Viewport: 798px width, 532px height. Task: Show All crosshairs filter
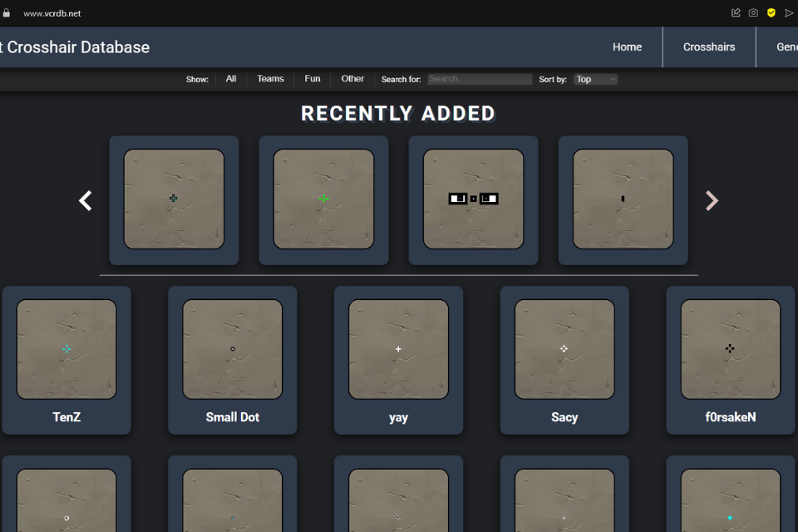click(231, 79)
